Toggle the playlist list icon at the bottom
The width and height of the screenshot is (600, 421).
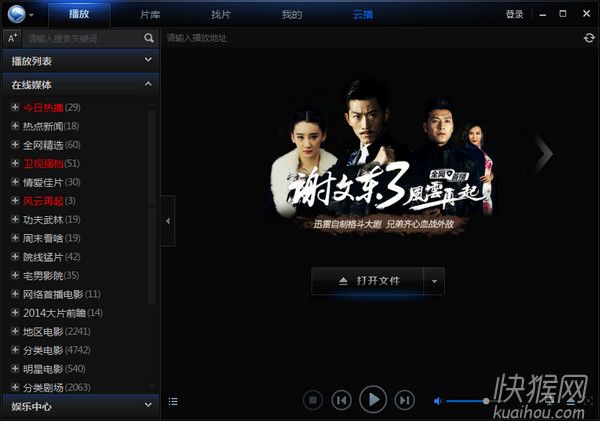(173, 401)
